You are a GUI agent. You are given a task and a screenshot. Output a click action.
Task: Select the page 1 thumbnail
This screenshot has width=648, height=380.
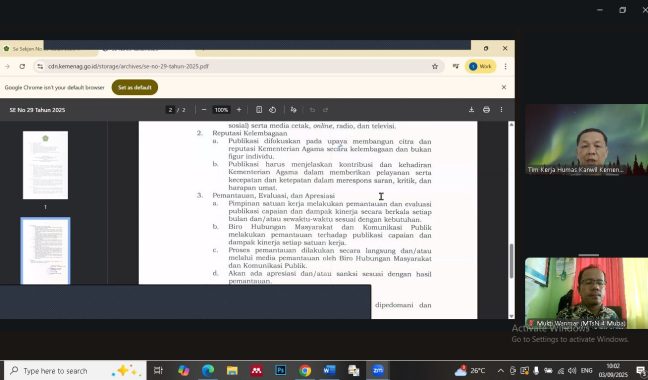pos(45,165)
